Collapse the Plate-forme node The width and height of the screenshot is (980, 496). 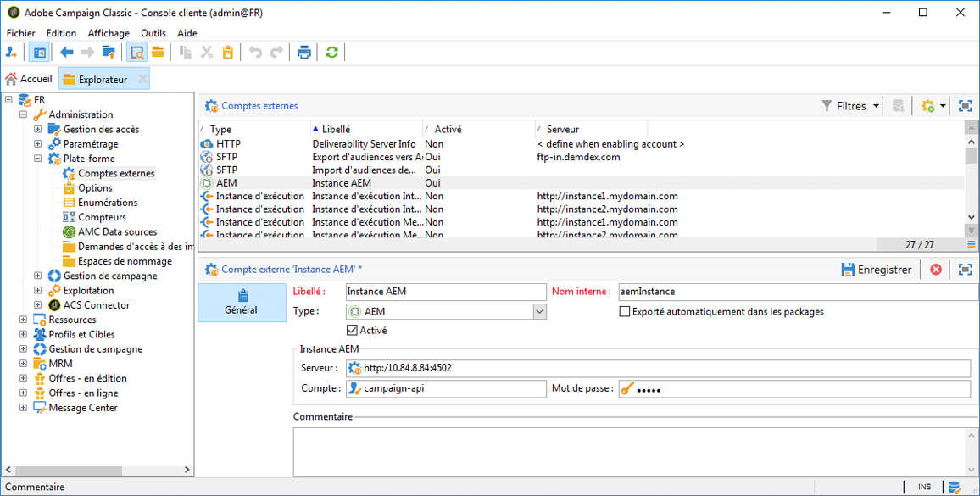37,159
